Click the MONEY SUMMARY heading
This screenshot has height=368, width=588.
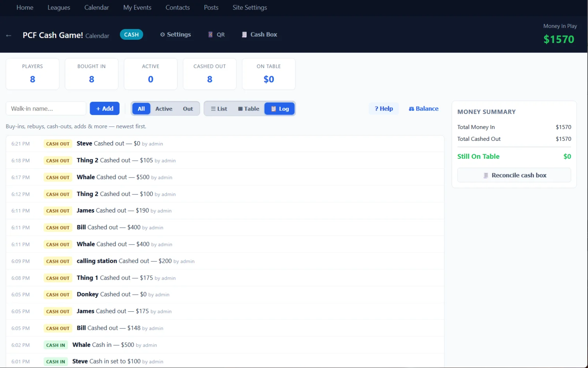[486, 112]
